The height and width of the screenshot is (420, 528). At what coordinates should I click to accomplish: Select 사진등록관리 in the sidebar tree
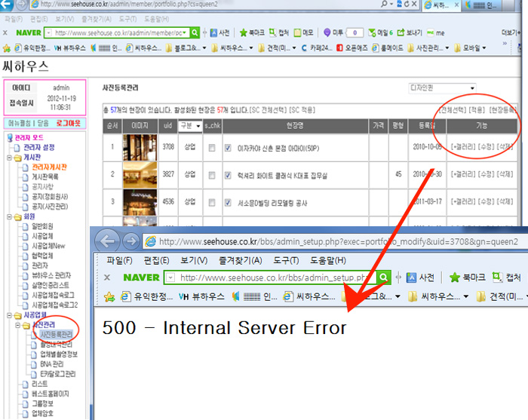tap(56, 334)
